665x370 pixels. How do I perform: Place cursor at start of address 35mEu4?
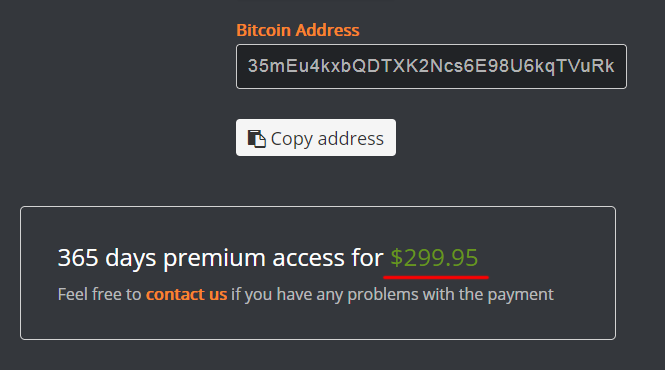(x=249, y=66)
